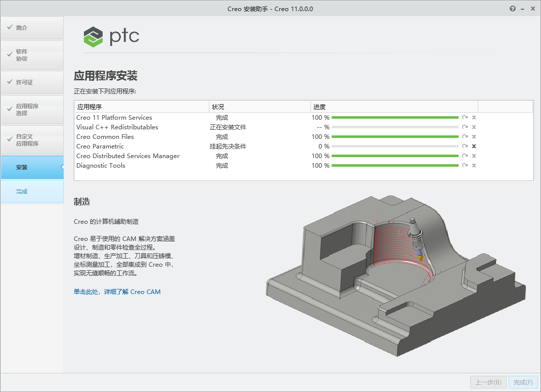Open the 应用程序选择 step
This screenshot has width=541, height=392.
31,110
